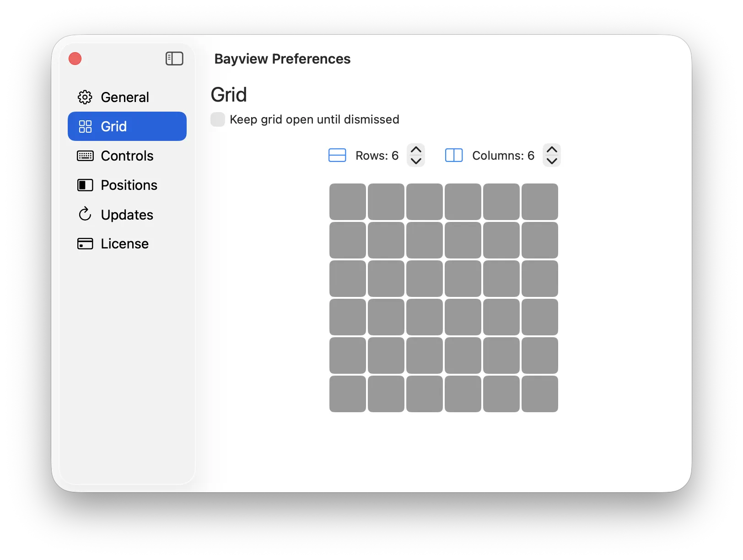Open the General preferences section
The width and height of the screenshot is (743, 560).
127,97
